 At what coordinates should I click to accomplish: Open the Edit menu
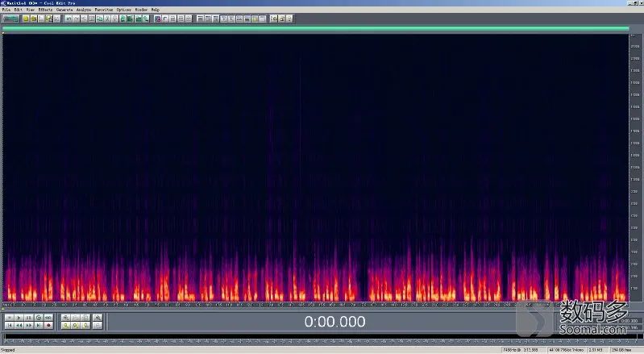tap(18, 10)
